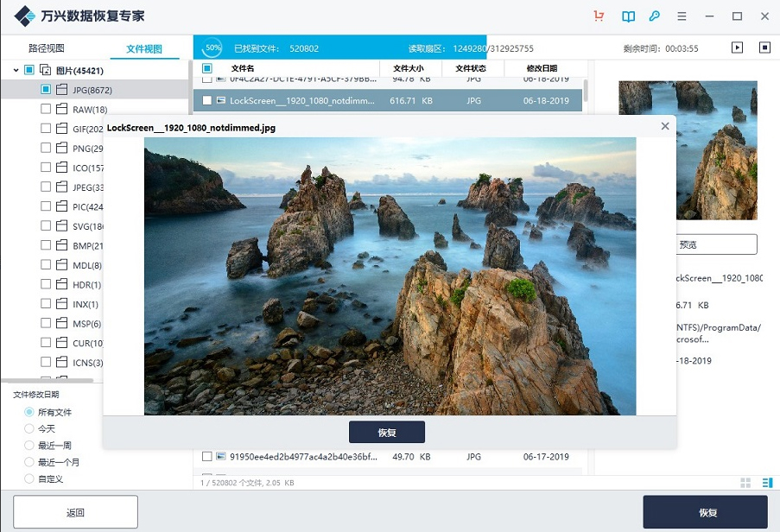Click the 恢复 button in the preview dialog
This screenshot has height=532, width=780.
(x=386, y=431)
